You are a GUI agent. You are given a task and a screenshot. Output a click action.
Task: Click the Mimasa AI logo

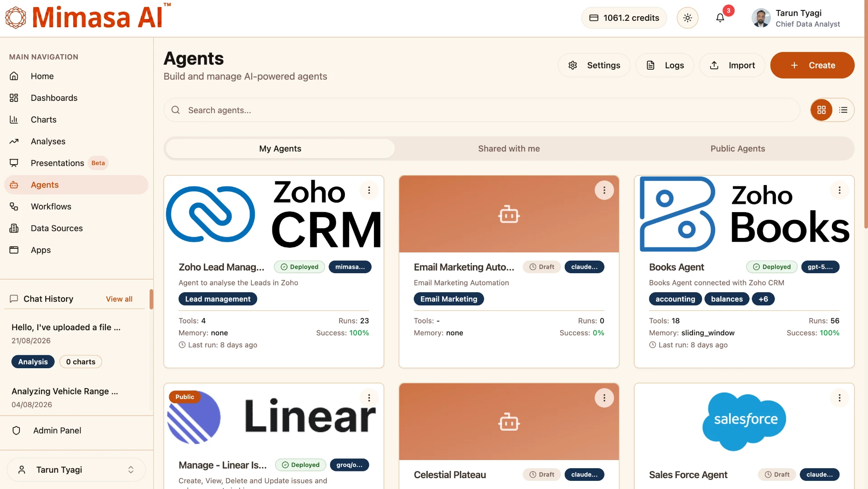[x=88, y=17]
